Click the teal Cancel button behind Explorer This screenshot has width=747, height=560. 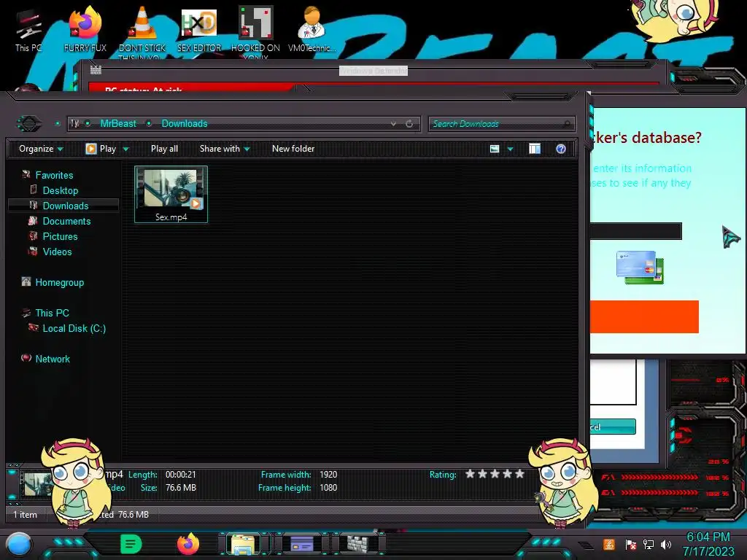613,426
